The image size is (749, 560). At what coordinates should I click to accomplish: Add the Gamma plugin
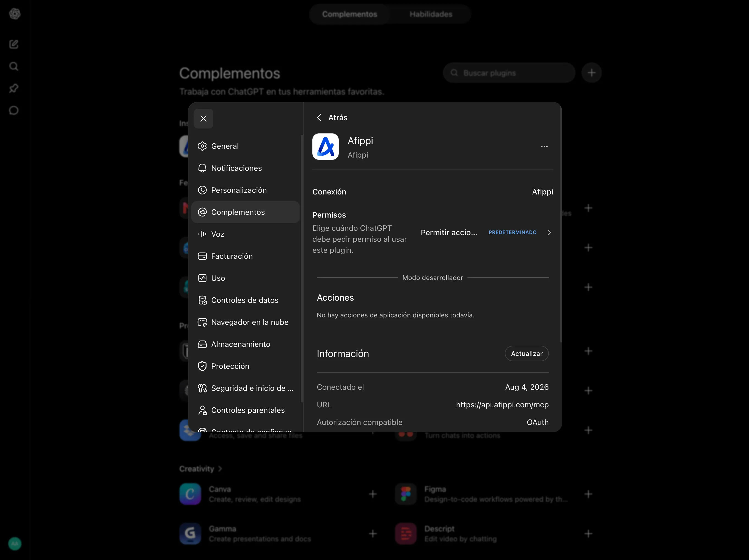pyautogui.click(x=373, y=534)
